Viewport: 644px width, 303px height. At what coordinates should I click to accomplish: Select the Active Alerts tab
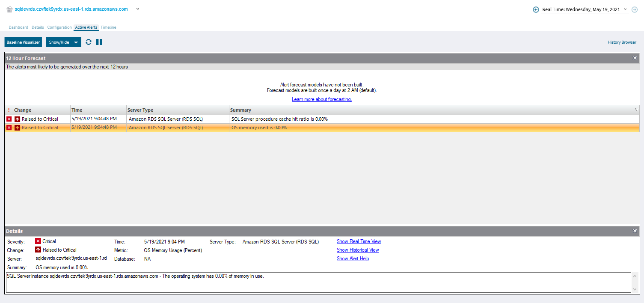[x=86, y=27]
